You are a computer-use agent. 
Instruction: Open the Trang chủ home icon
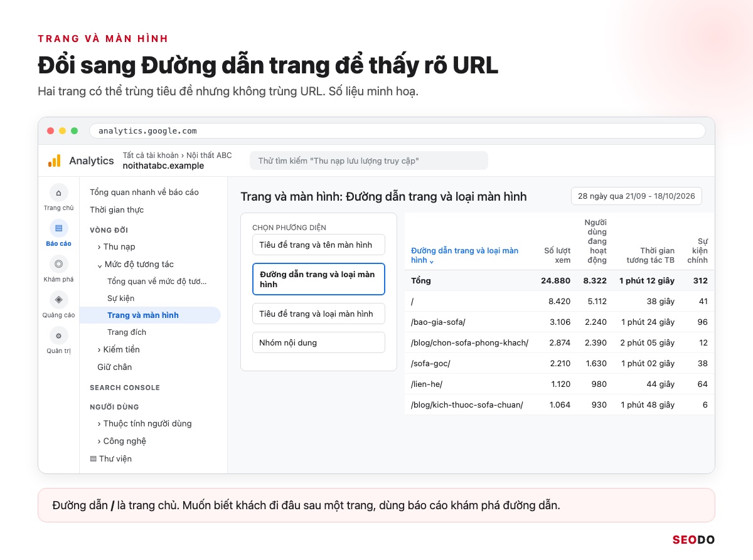tap(58, 193)
